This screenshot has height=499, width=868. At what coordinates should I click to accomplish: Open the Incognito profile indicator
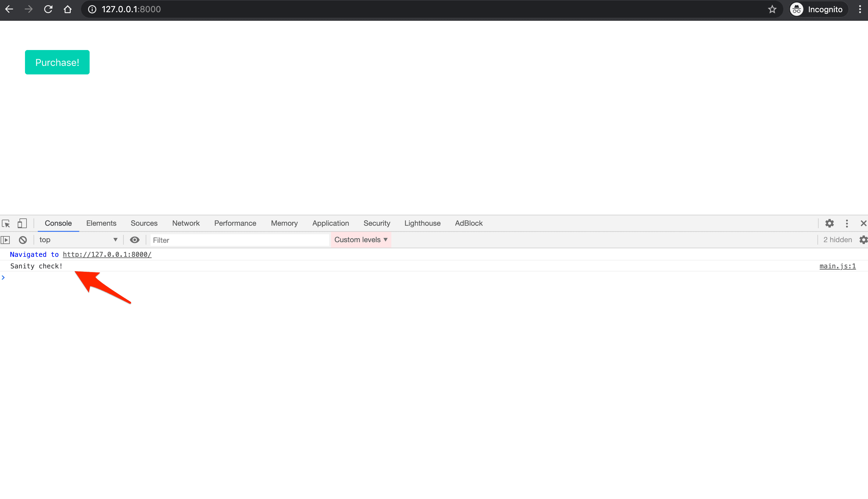(819, 9)
